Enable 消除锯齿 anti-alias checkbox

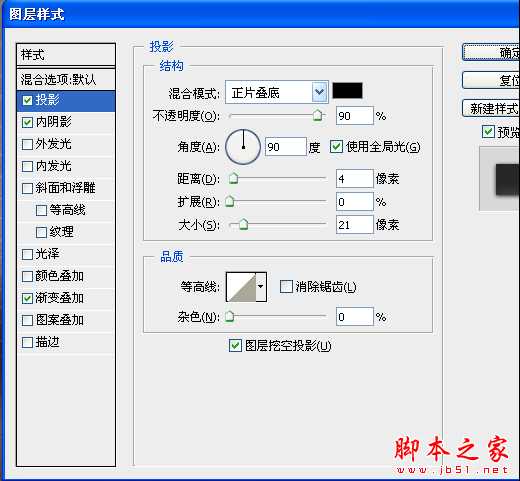286,287
